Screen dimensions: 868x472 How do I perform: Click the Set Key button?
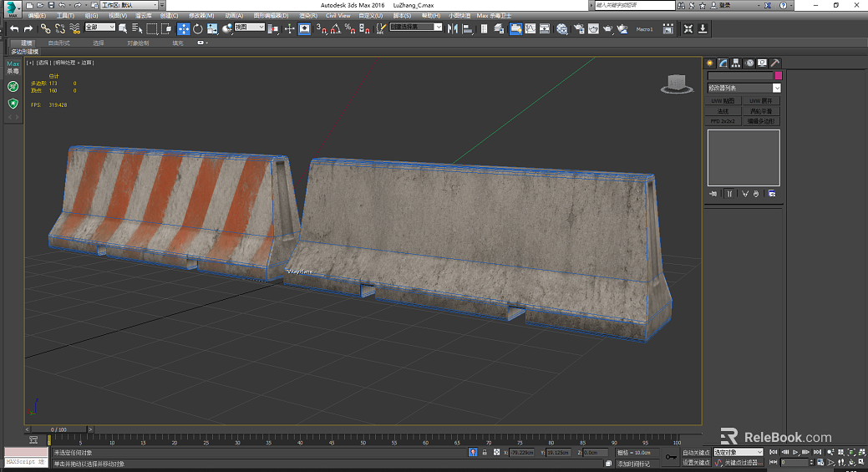pyautogui.click(x=696, y=463)
